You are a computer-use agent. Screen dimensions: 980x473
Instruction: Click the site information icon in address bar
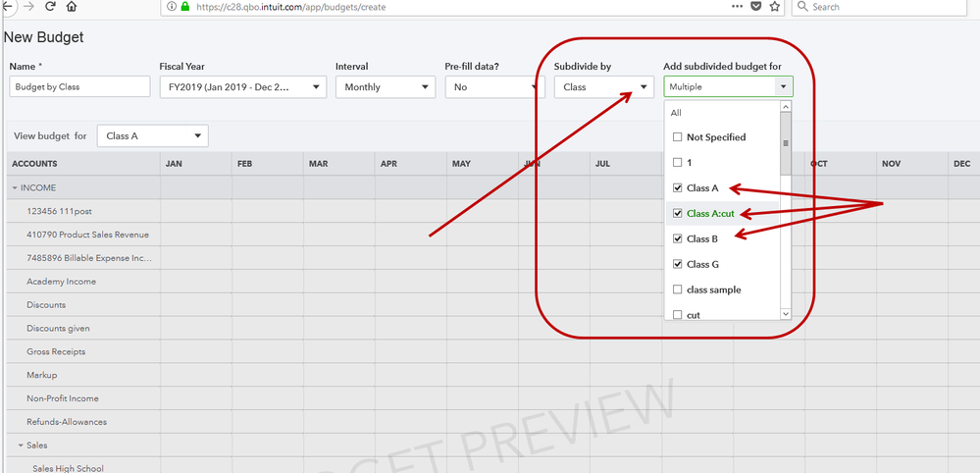click(172, 7)
